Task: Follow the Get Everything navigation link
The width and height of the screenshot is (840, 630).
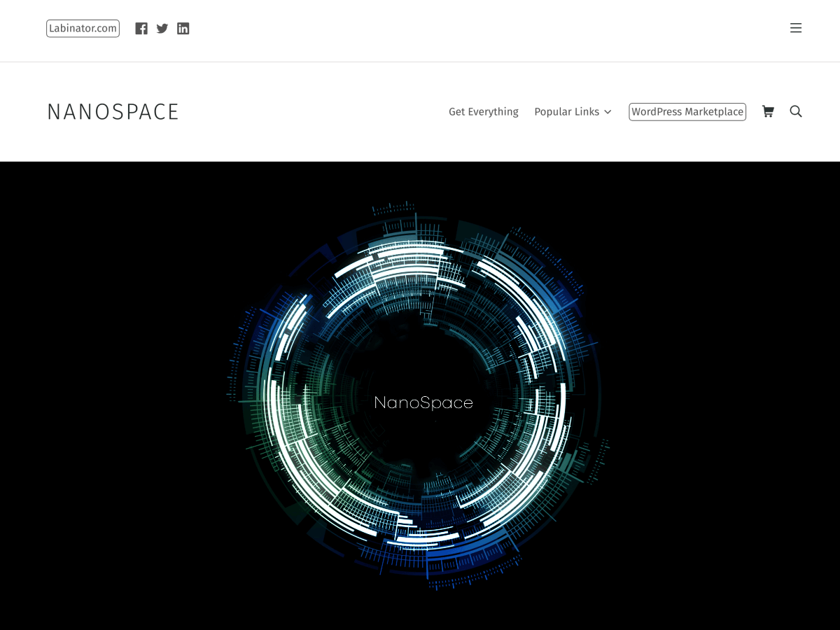Action: pos(484,111)
